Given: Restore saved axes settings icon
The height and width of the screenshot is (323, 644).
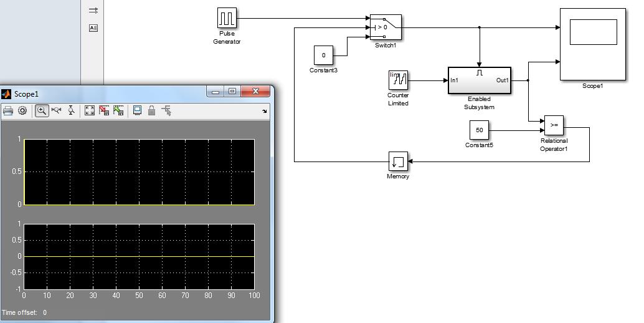Looking at the screenshot, I should (118, 110).
